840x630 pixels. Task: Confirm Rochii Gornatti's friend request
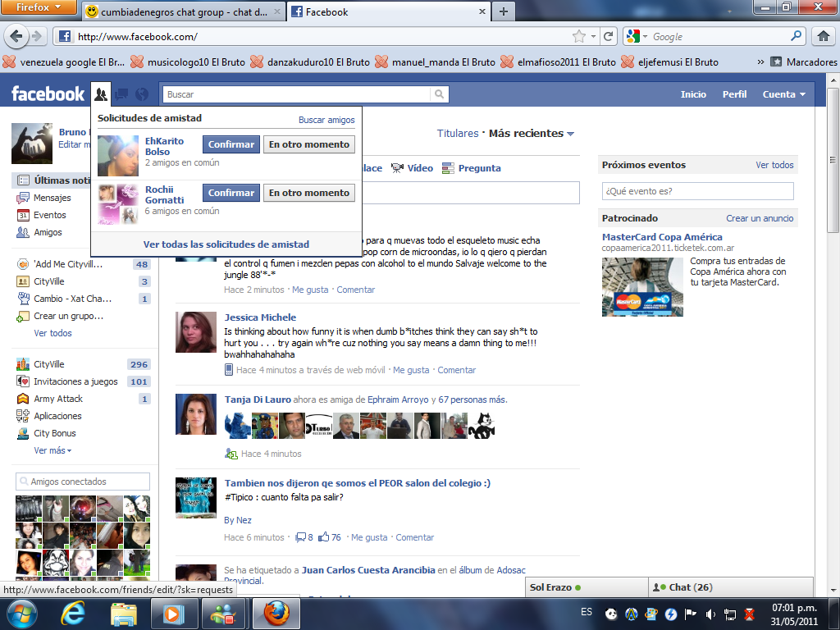(x=231, y=193)
